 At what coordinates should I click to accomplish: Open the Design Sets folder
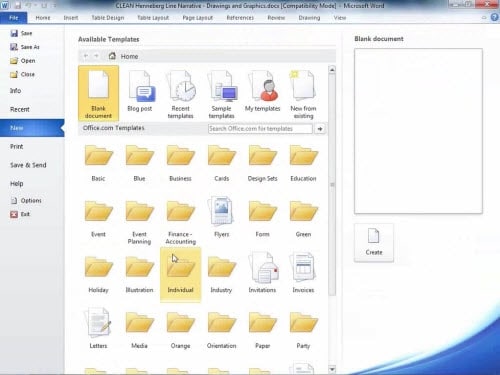(262, 163)
